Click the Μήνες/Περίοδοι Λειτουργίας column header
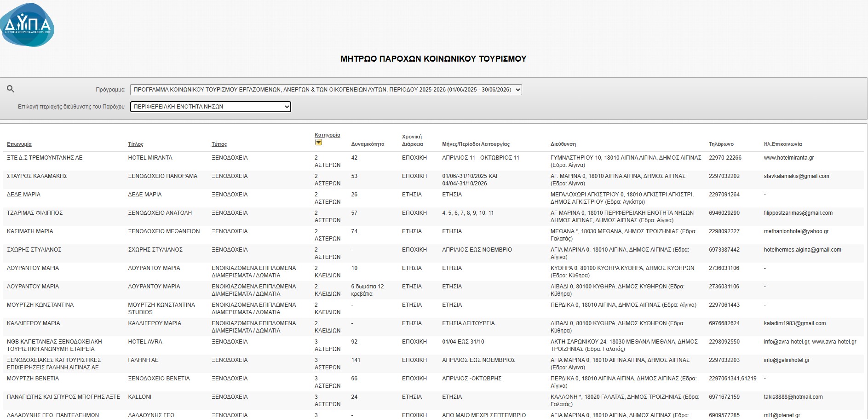The image size is (868, 419). click(476, 144)
